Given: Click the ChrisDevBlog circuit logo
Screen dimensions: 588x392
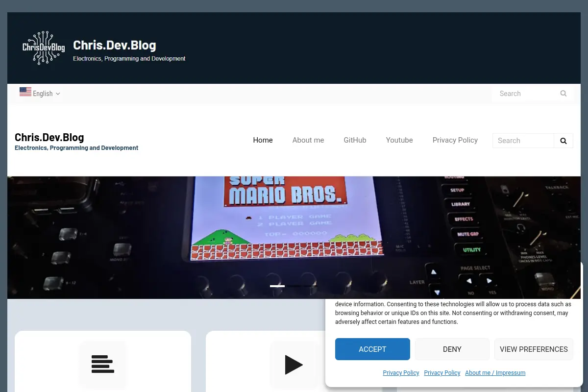Looking at the screenshot, I should pyautogui.click(x=44, y=48).
